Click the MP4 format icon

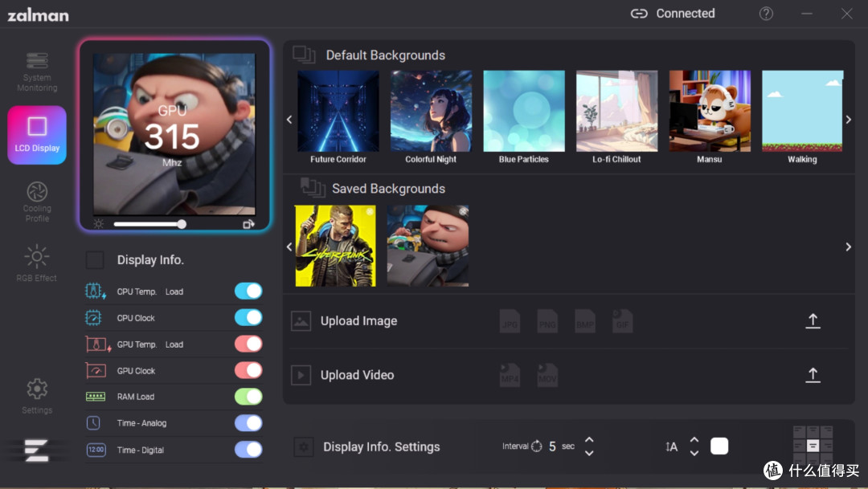(510, 375)
